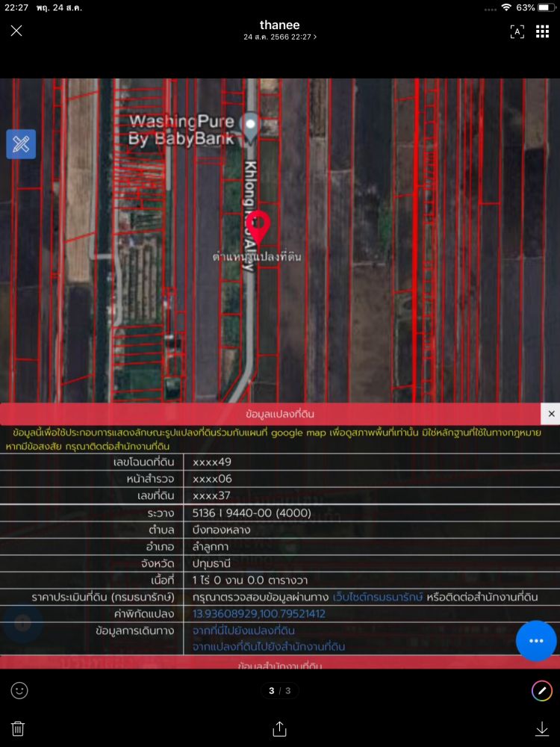Tap the ข้อมูลแปลงที่ดิน red header bar
Screen dimensions: 560x747
coord(270,414)
